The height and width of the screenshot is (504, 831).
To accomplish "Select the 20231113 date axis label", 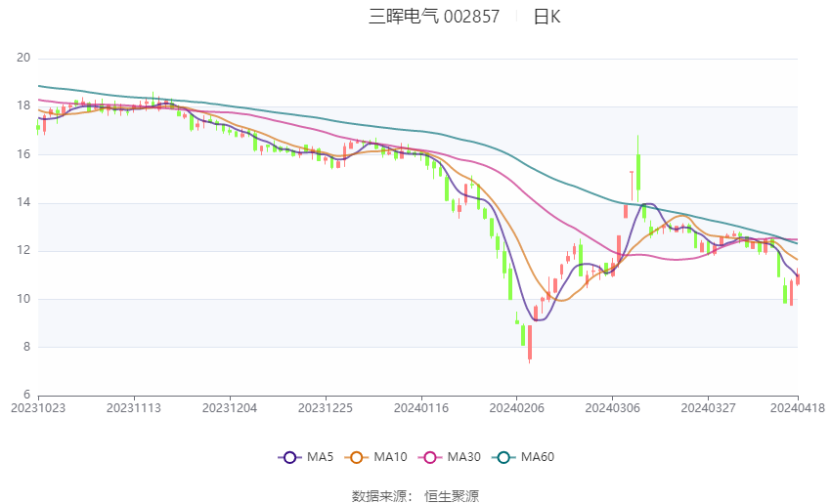I will click(x=134, y=408).
